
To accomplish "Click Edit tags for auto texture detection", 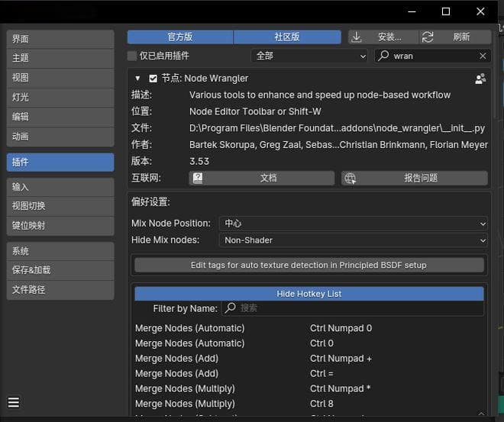I will coord(309,265).
